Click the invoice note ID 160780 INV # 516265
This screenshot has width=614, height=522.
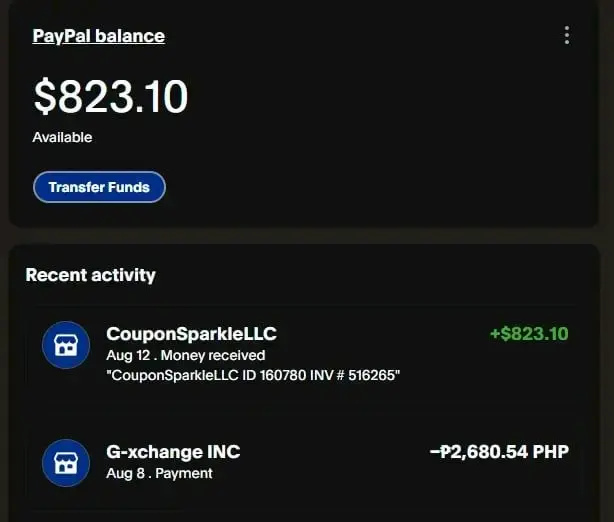coord(253,376)
